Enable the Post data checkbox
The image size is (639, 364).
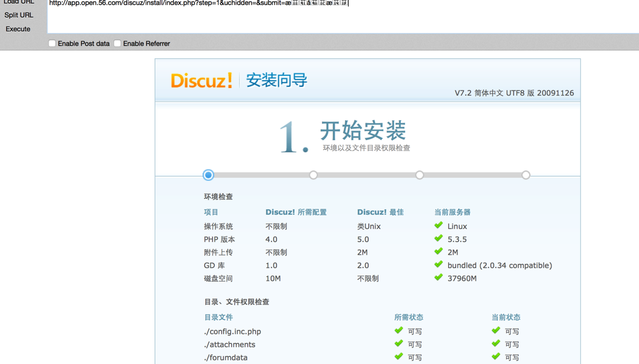pos(52,43)
